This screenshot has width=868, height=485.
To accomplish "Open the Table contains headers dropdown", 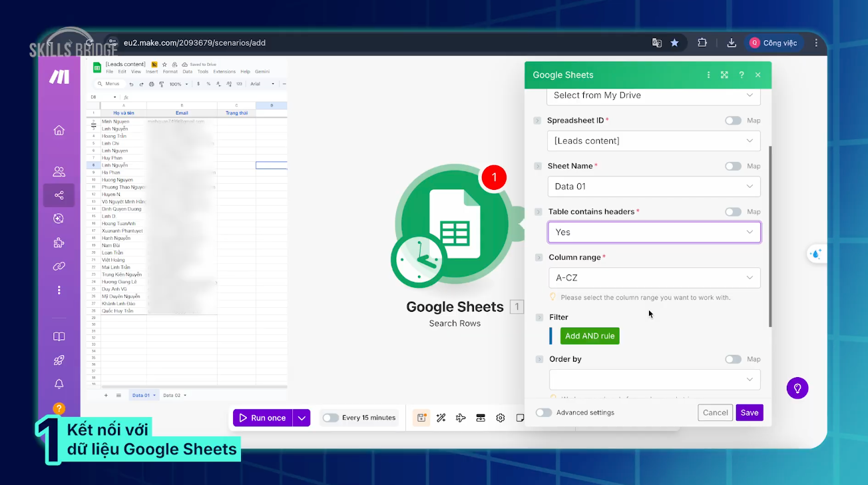I will (x=654, y=232).
